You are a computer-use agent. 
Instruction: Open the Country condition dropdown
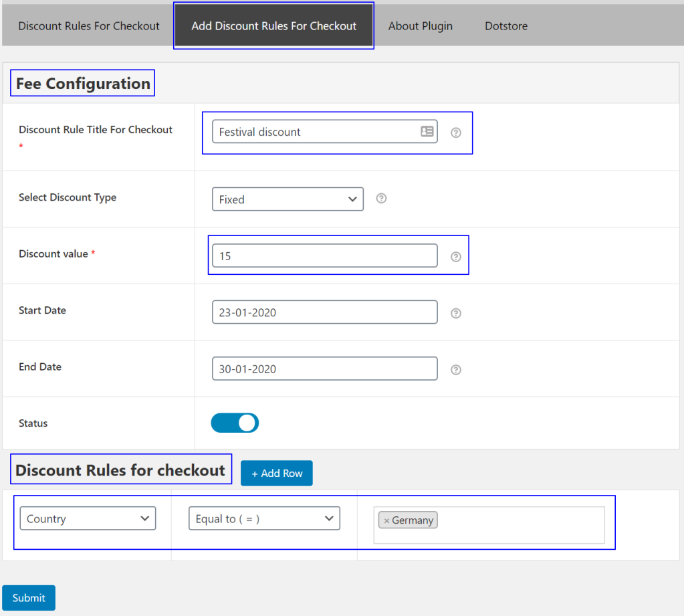coord(88,518)
